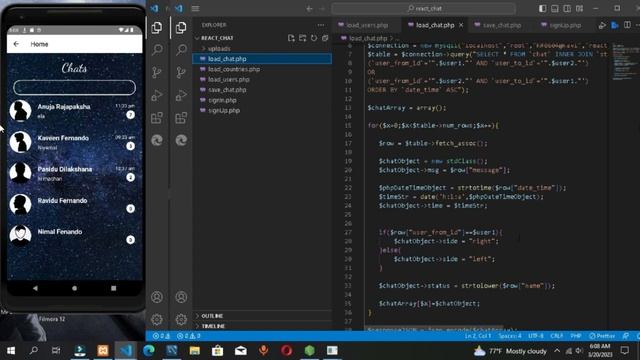640x360 pixels.
Task: Click Ln 2, Col 1 in status bar
Action: (478, 336)
